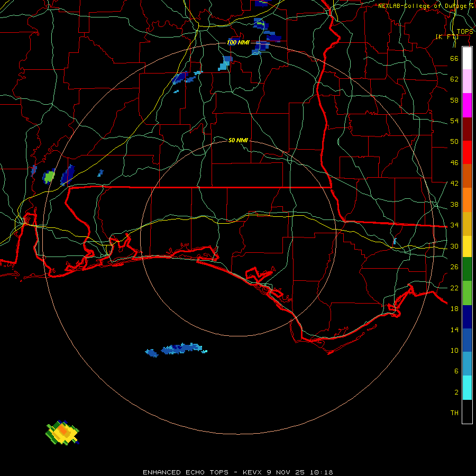This screenshot has width=476, height=476.
Task: Click the "50 NMI" range ring label
Action: 238,140
